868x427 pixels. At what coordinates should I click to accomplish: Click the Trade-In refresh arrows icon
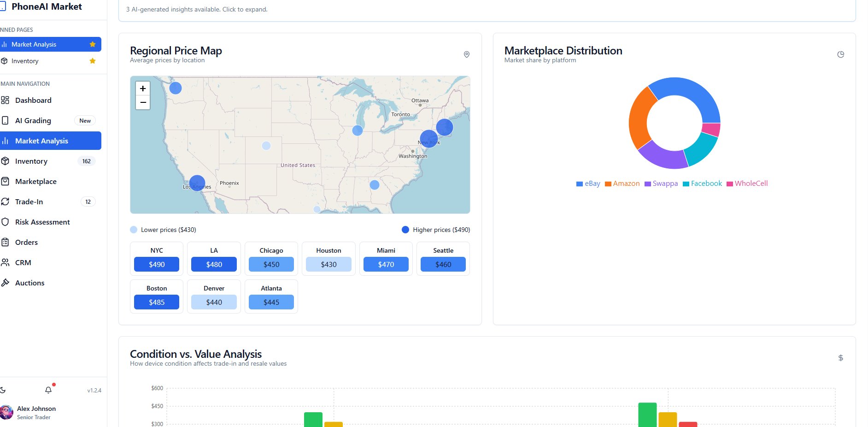(5, 202)
